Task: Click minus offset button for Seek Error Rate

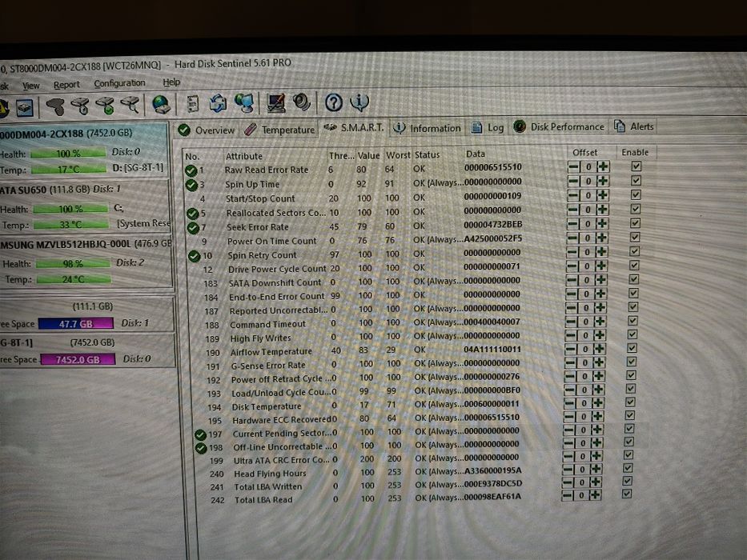Action: coord(572,224)
